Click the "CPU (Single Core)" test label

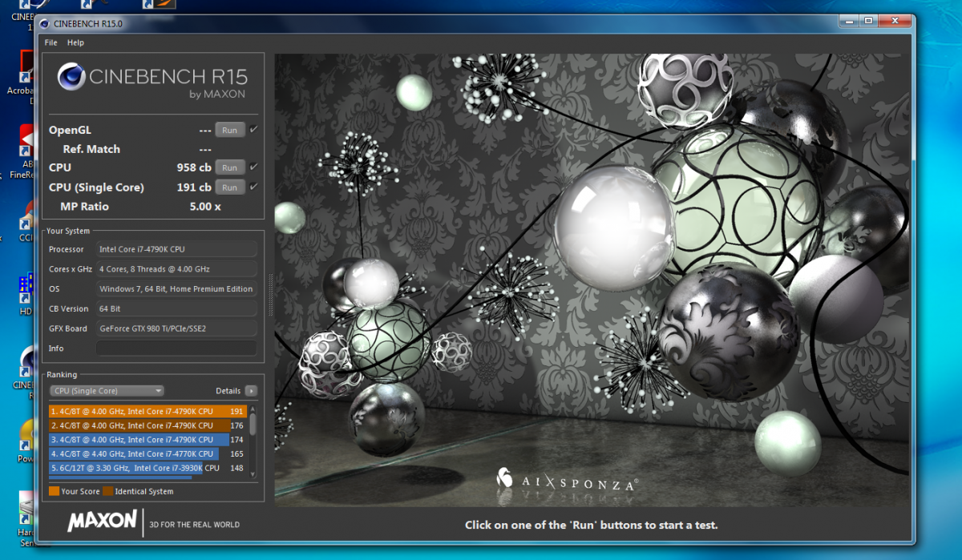pyautogui.click(x=96, y=187)
